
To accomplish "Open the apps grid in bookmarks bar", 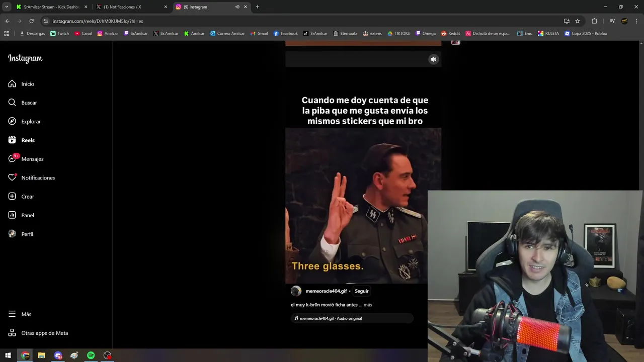I will click(x=7, y=34).
